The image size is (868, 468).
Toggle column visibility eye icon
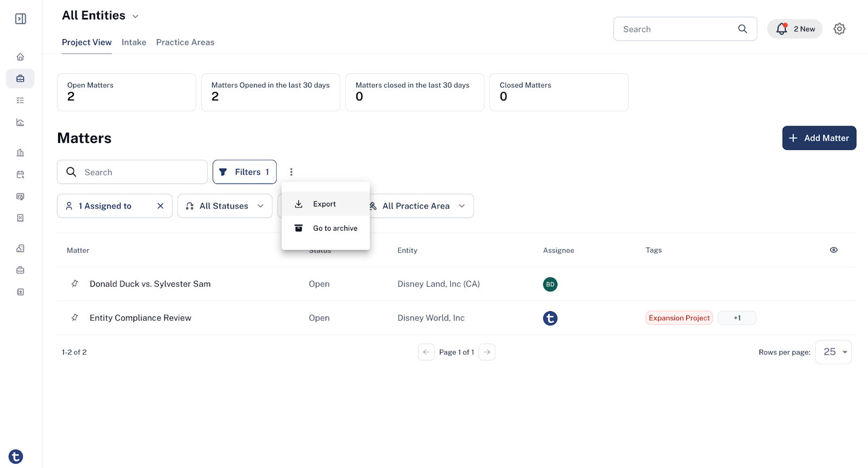[x=834, y=250]
